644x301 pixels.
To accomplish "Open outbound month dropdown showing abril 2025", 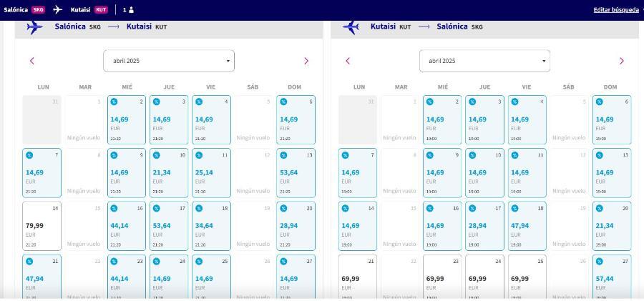I will pyautogui.click(x=169, y=61).
